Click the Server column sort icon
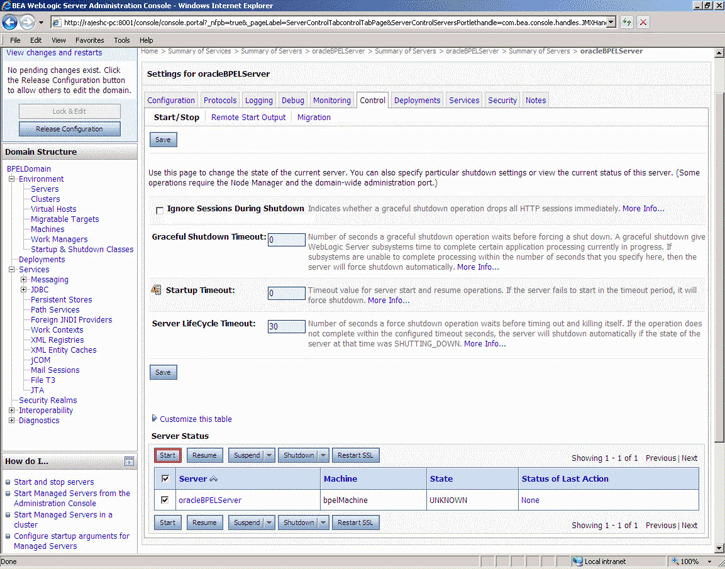The width and height of the screenshot is (725, 569). pyautogui.click(x=213, y=479)
